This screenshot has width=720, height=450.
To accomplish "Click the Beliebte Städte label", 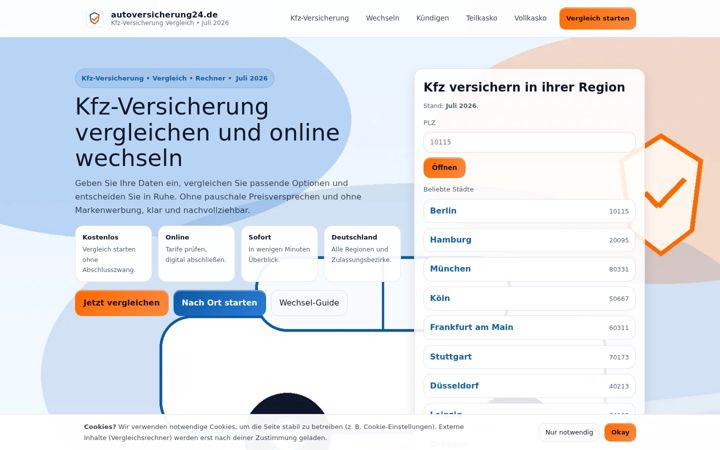I will (x=448, y=189).
